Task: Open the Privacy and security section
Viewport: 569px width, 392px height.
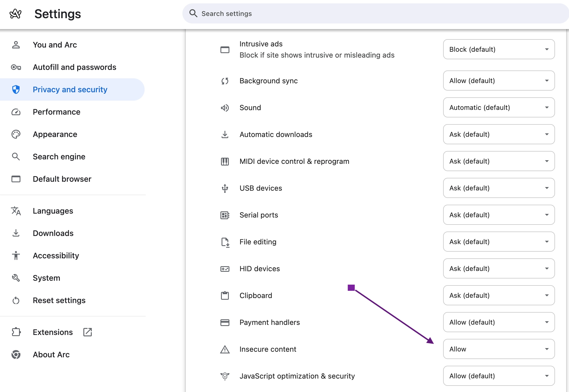Action: tap(70, 89)
